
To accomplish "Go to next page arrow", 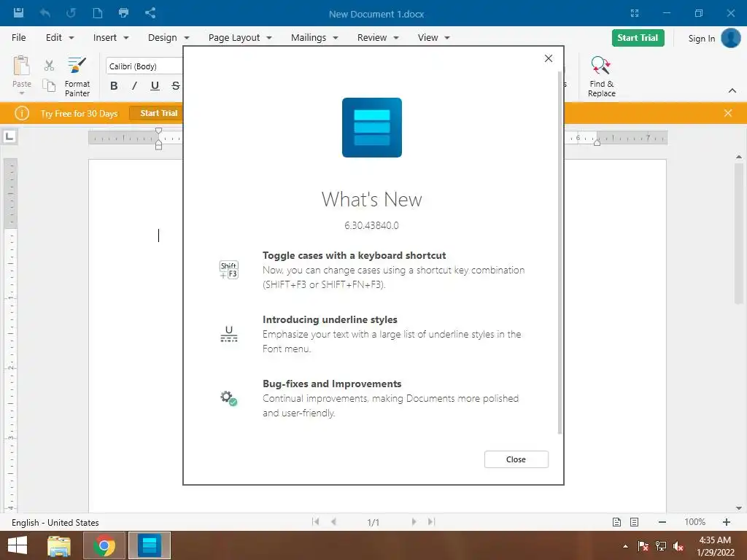I will pos(414,522).
